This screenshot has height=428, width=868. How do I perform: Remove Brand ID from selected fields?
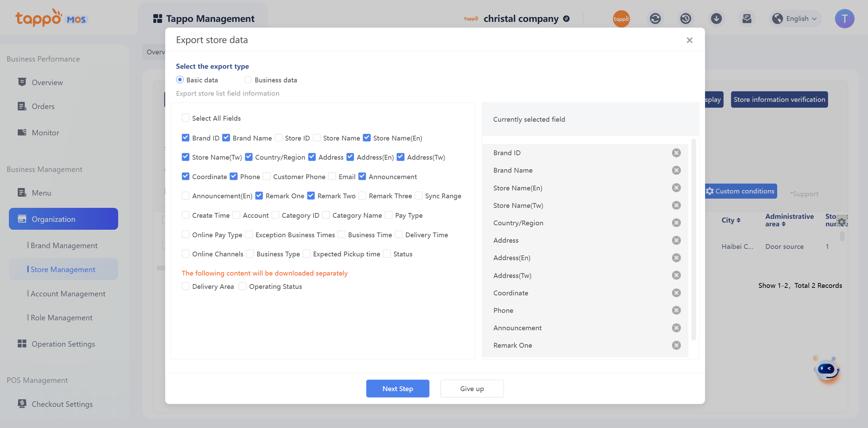click(x=676, y=153)
